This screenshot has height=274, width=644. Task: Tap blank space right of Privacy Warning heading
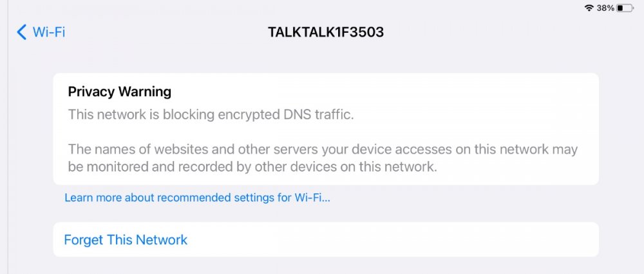386,92
